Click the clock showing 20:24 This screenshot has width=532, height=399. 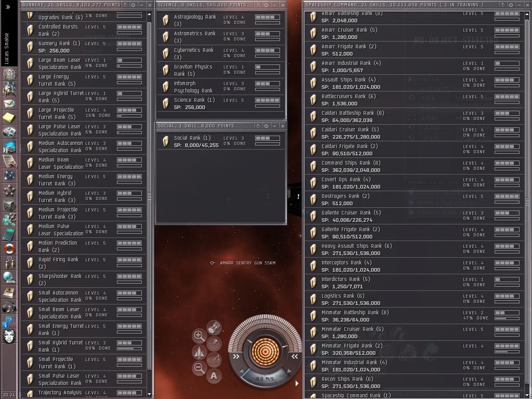tap(9, 395)
